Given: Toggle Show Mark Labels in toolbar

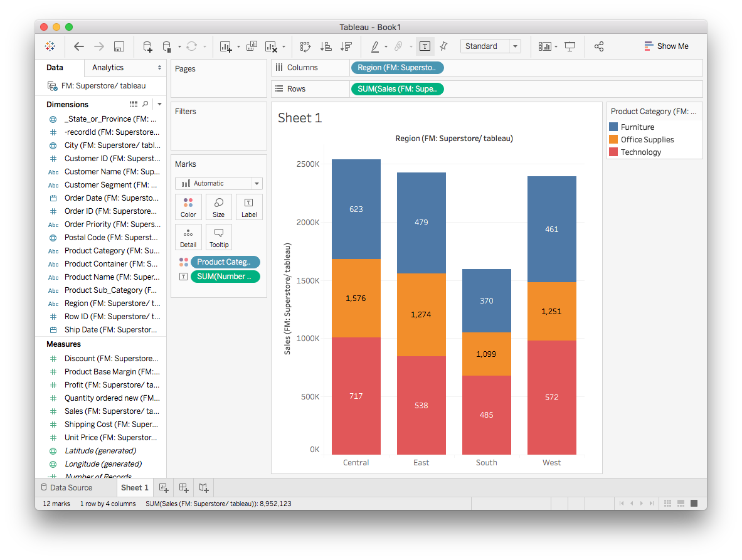Looking at the screenshot, I should tap(425, 46).
